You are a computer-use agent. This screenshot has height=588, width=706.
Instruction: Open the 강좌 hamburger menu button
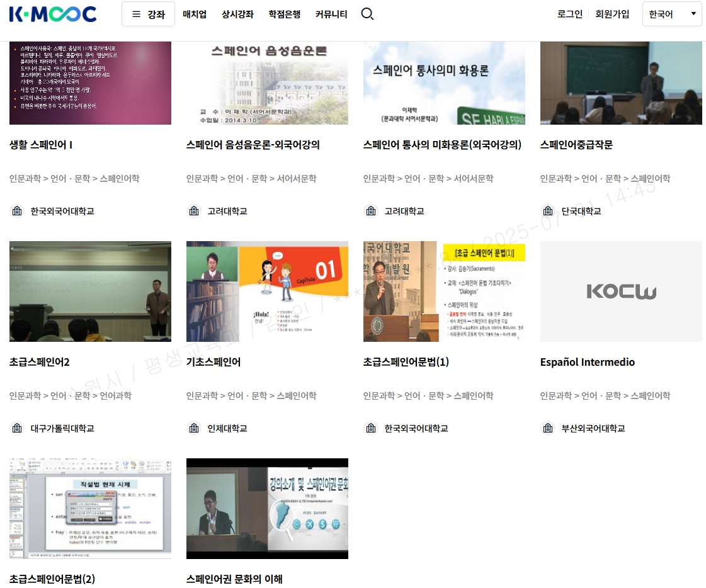tap(148, 14)
